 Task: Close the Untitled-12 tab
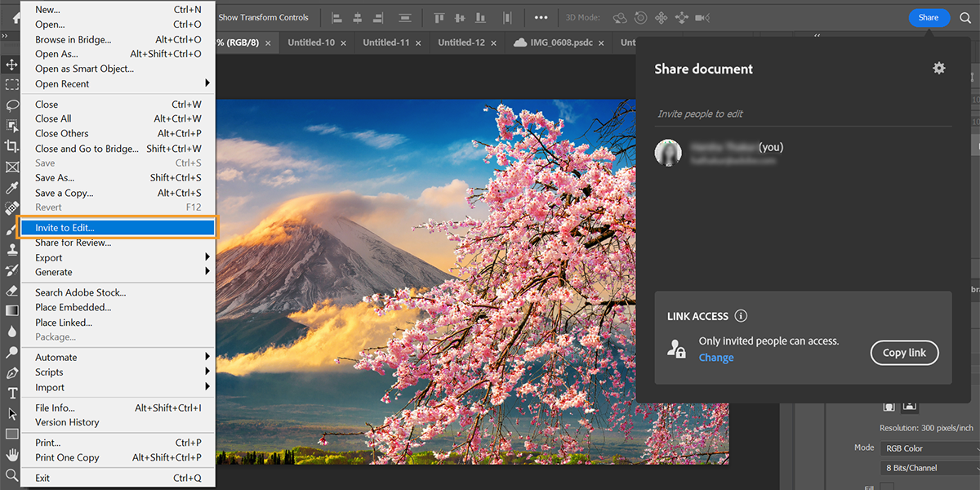[x=493, y=43]
